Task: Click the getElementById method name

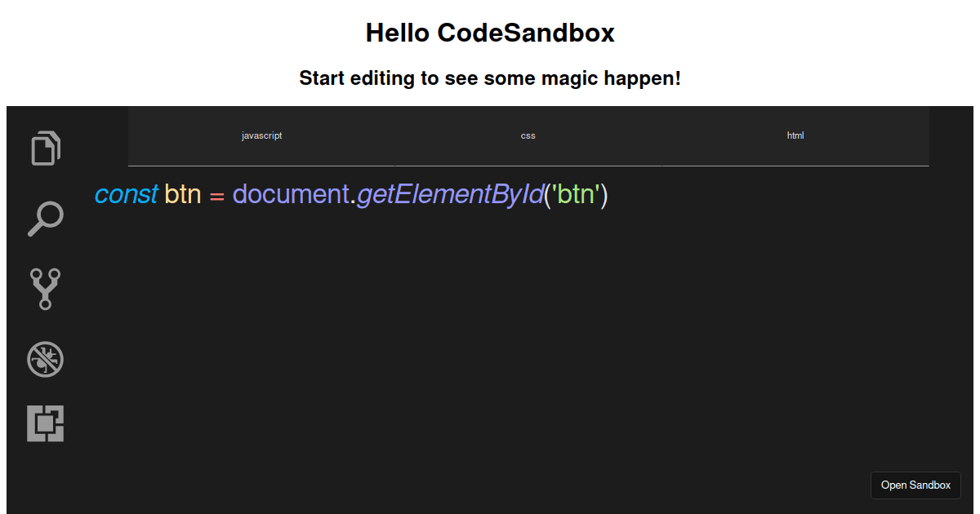Action: tap(449, 195)
